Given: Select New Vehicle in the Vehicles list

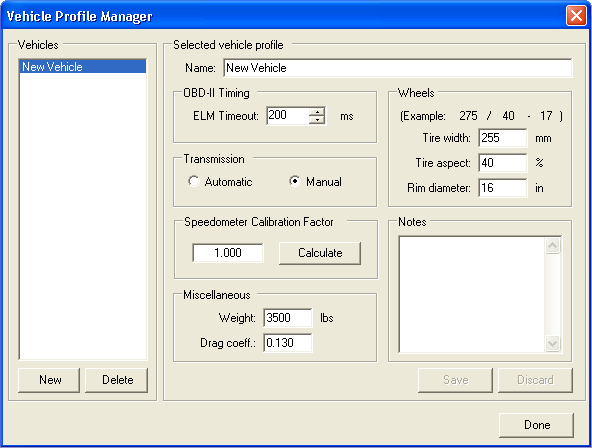Looking at the screenshot, I should [83, 67].
